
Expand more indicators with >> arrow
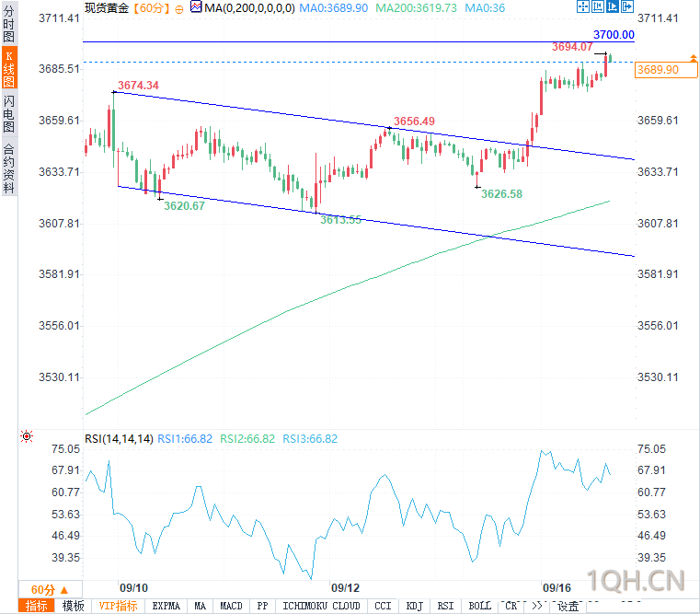point(537,606)
